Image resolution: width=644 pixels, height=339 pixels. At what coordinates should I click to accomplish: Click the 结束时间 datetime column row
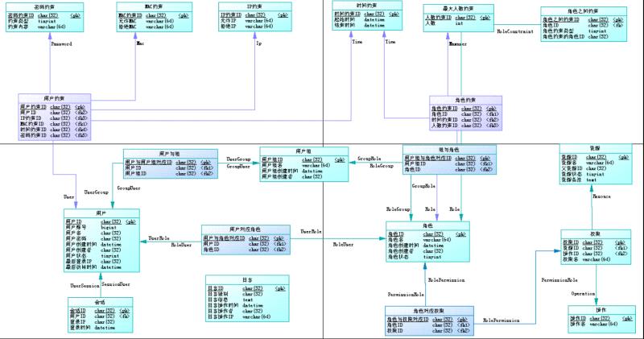[367, 26]
